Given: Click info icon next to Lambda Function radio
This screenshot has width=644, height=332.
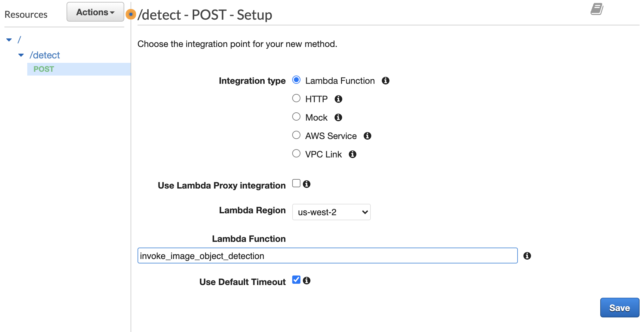Looking at the screenshot, I should 385,81.
